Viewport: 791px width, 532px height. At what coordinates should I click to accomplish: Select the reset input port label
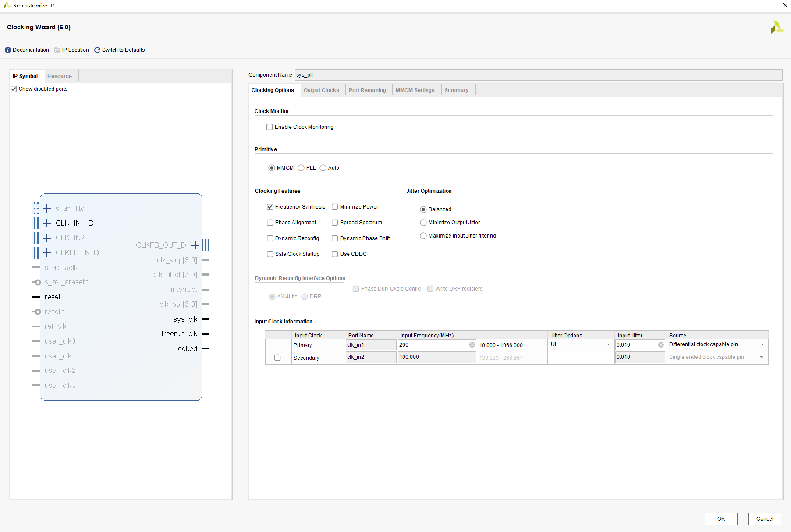click(53, 297)
